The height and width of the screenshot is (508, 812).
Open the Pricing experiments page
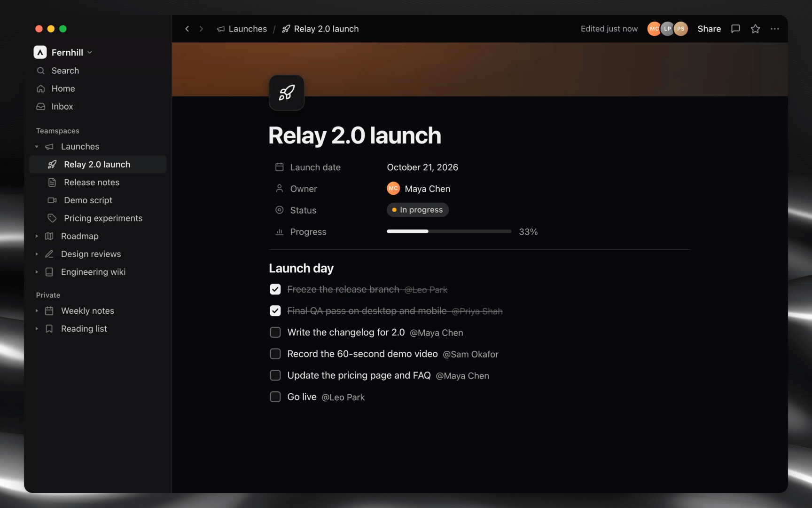tap(98, 218)
